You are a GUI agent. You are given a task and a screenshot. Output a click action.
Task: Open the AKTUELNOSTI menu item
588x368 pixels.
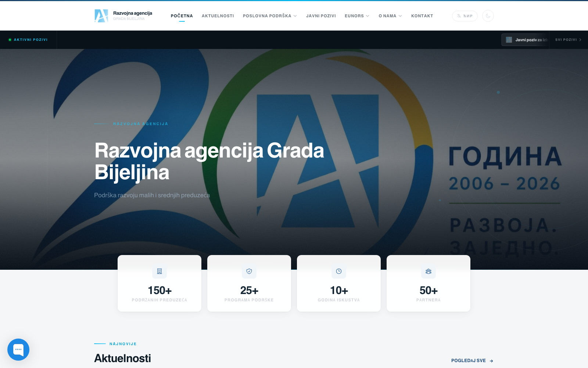coord(218,16)
